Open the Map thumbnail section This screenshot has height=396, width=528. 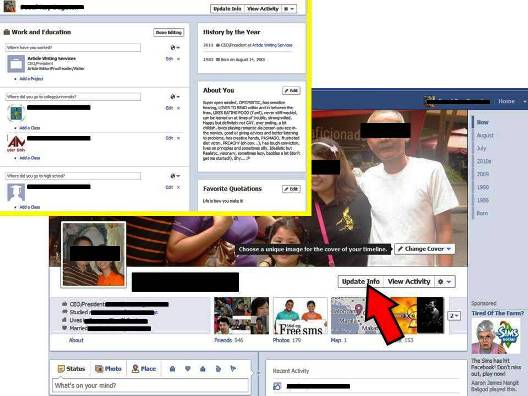[x=349, y=316]
